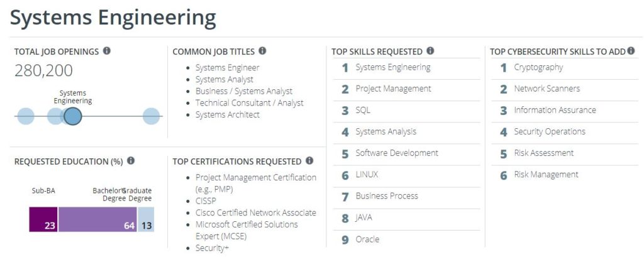Select Project Management in top skills list

(394, 89)
